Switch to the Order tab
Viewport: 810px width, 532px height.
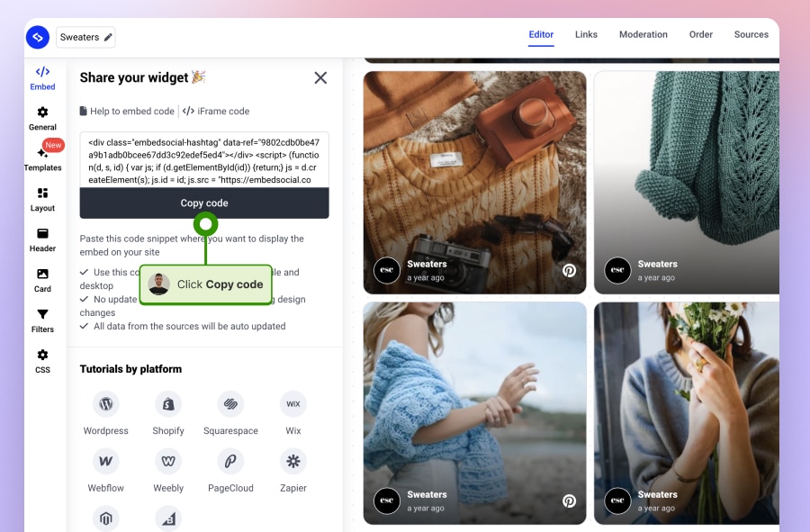point(701,34)
